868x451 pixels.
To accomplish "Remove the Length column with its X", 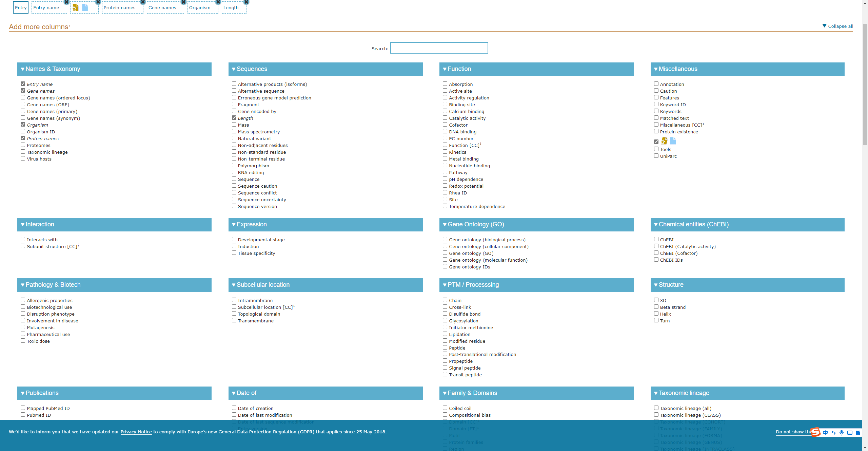I will click(246, 2).
